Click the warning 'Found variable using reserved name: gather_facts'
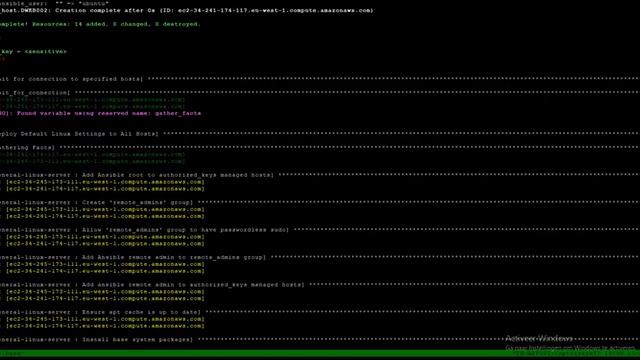This screenshot has height=360, width=640. coord(109,113)
